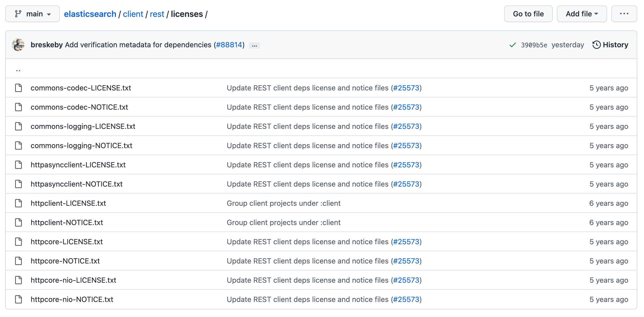Click the green commit status checkmark
The height and width of the screenshot is (317, 644).
pyautogui.click(x=512, y=45)
